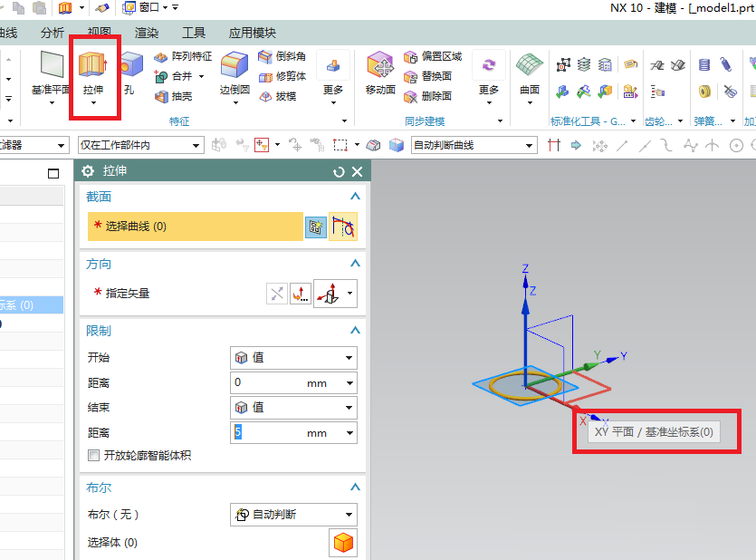Collapse the 截面 section of the Extrude dialog
The width and height of the screenshot is (756, 560).
[354, 196]
